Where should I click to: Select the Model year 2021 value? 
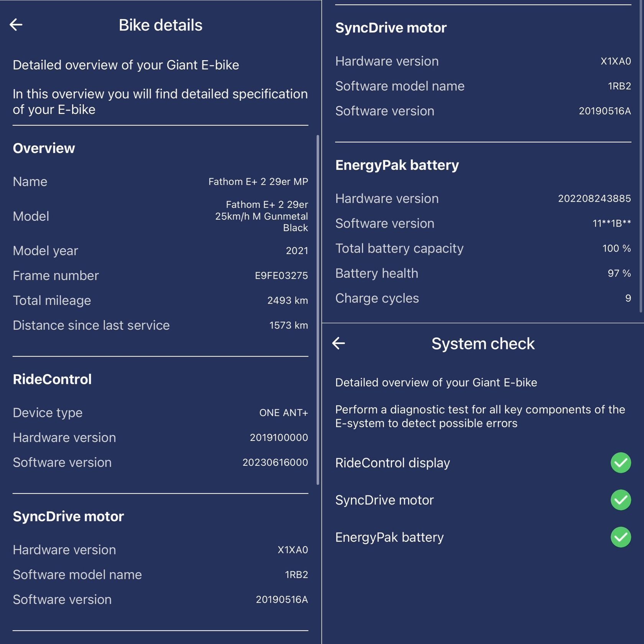click(297, 251)
